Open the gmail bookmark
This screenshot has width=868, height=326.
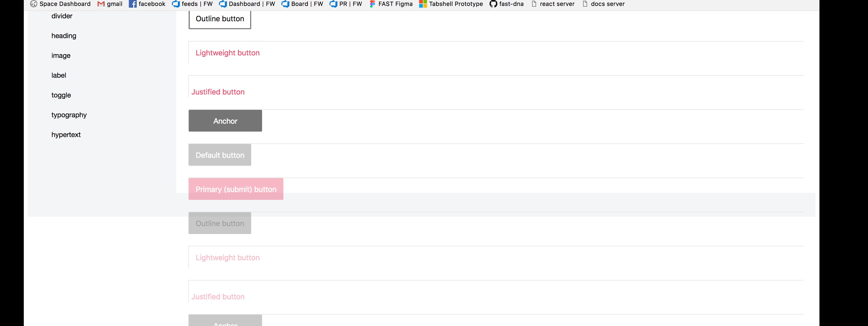[x=110, y=4]
